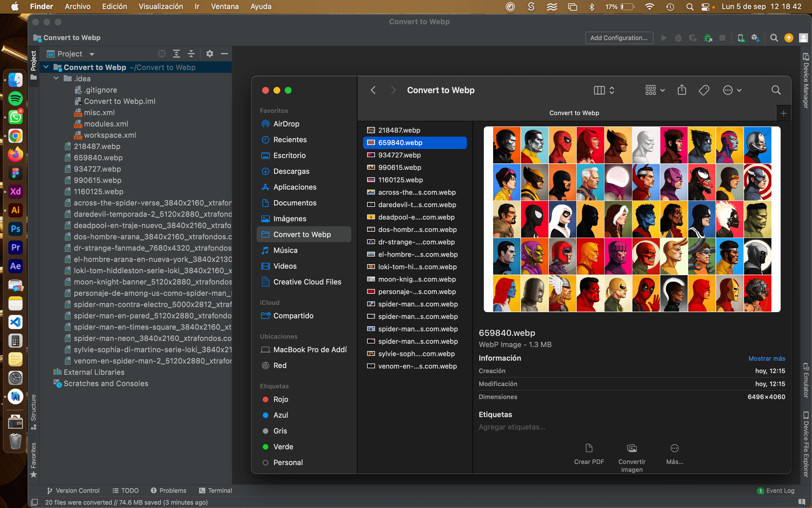The width and height of the screenshot is (812, 508).
Task: Toggle the Favorites tool window
Action: point(33,460)
